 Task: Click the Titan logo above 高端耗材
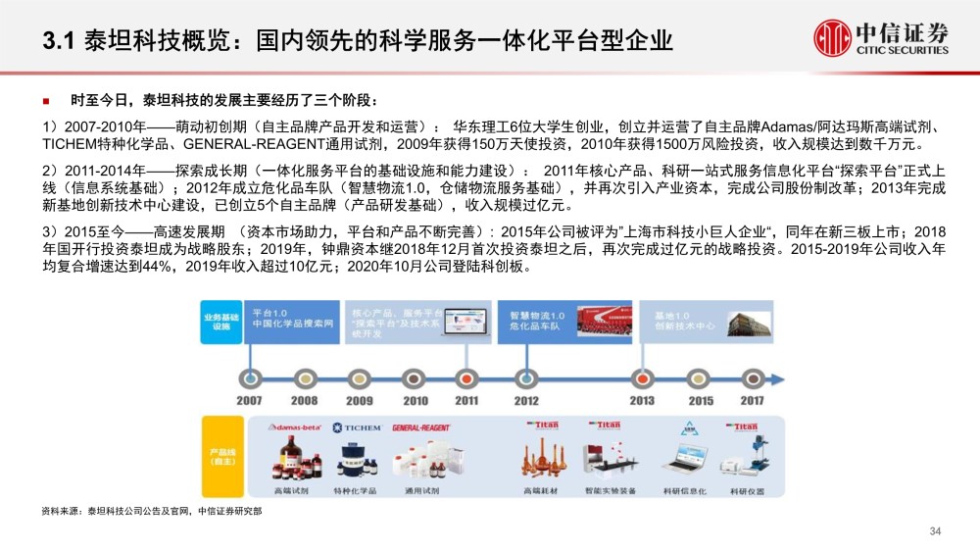(x=543, y=426)
